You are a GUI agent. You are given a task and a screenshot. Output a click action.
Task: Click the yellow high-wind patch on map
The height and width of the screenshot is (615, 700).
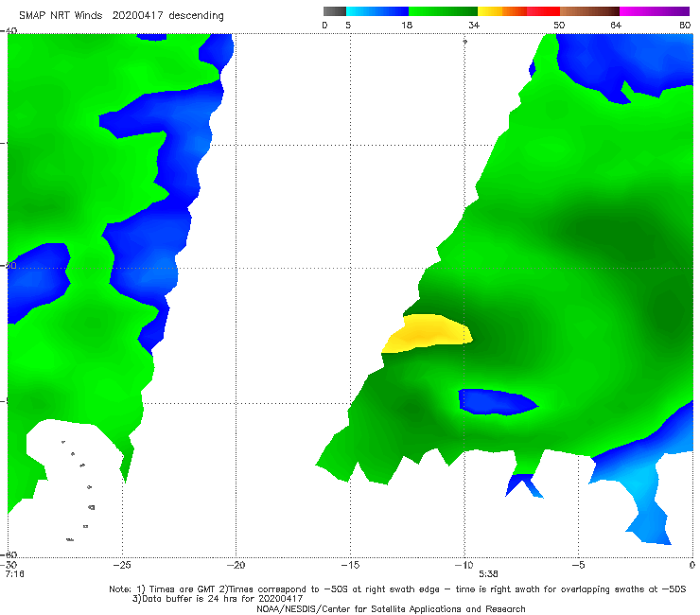[x=427, y=334]
